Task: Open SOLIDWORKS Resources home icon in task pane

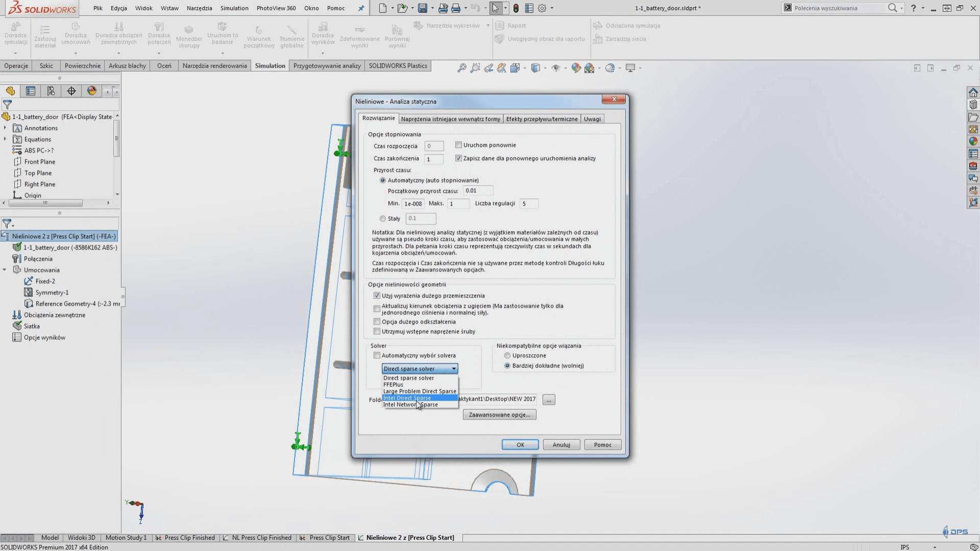Action: (x=973, y=92)
